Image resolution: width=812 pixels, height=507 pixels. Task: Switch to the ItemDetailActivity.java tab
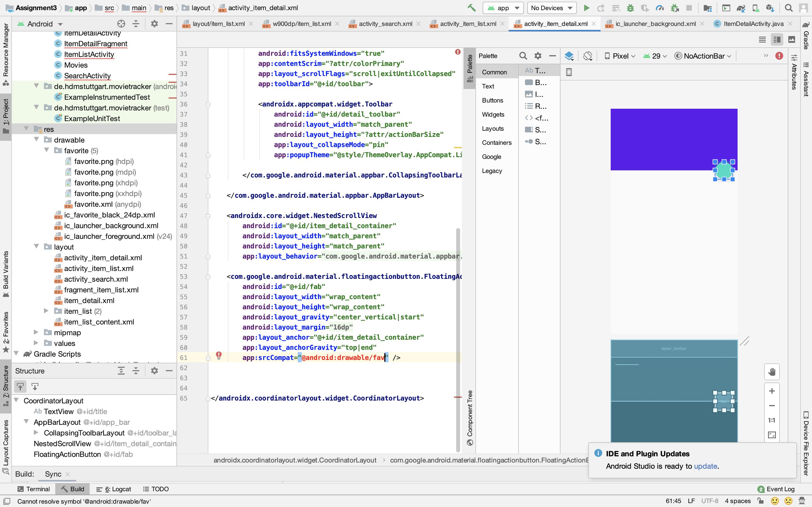coord(753,24)
